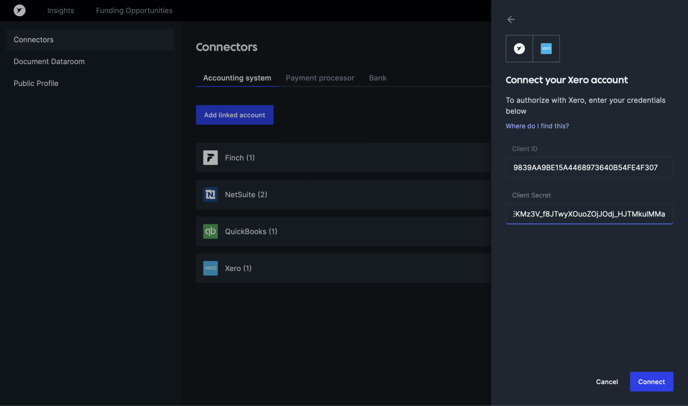Open Public Profile in the sidebar

[x=36, y=83]
